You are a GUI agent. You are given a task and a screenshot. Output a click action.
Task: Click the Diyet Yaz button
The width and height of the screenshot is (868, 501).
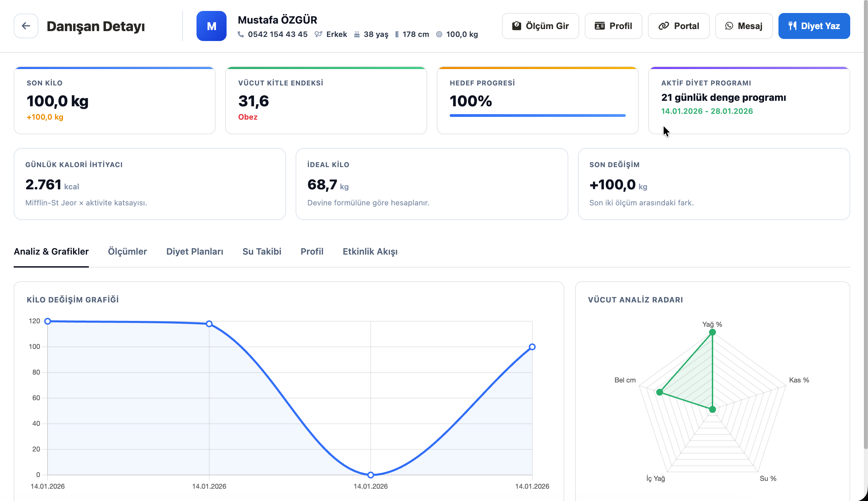pyautogui.click(x=814, y=26)
